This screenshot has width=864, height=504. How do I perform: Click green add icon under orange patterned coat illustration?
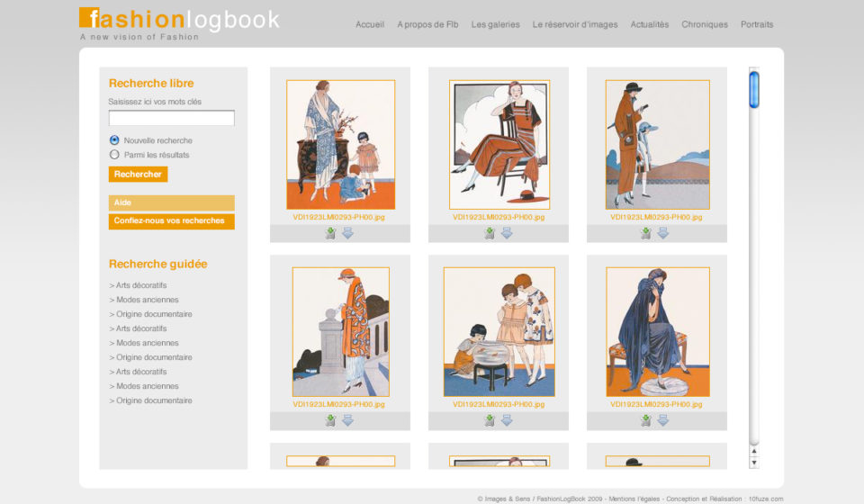[330, 421]
